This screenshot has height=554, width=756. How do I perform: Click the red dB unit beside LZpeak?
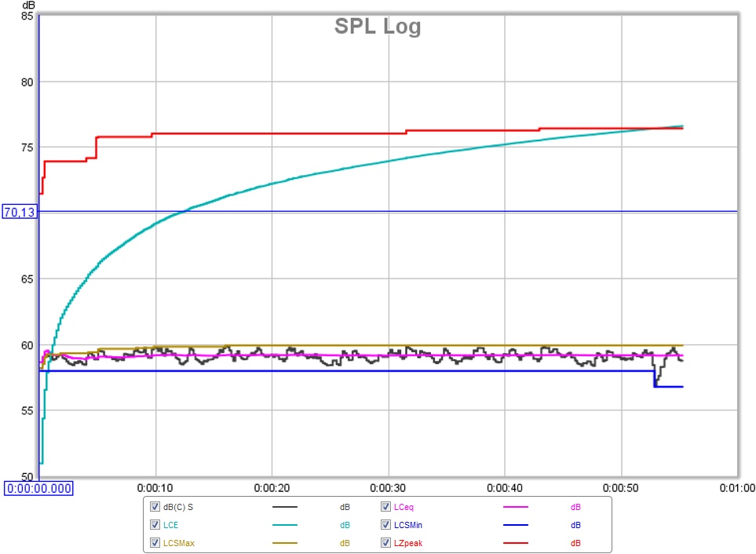pyautogui.click(x=575, y=543)
